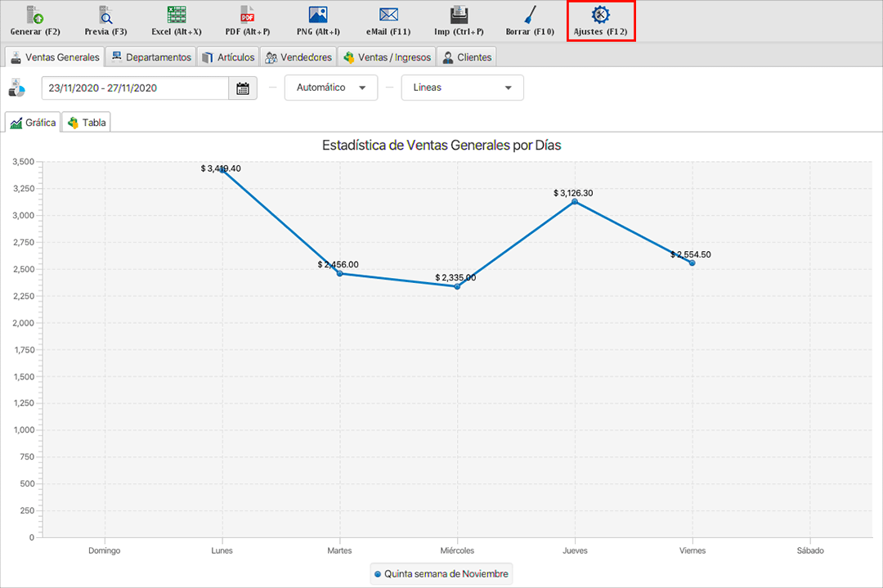Select the Ventas / Ingresos tab
883x588 pixels.
[387, 57]
